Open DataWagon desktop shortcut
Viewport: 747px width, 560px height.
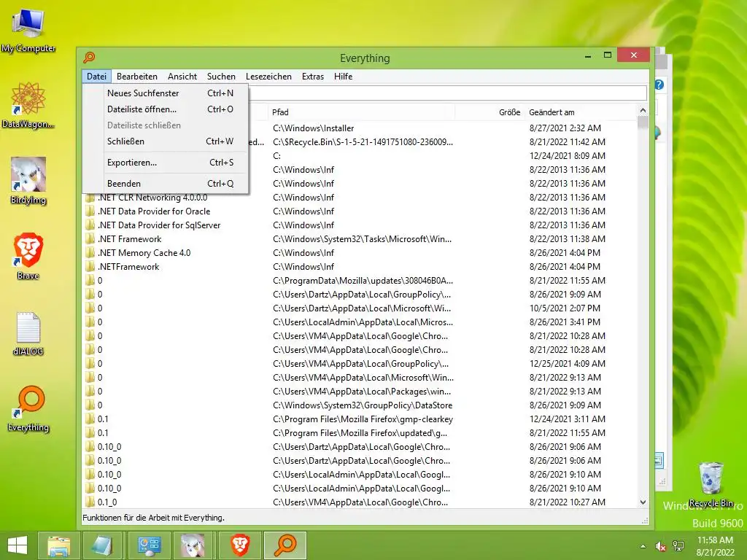tap(28, 106)
